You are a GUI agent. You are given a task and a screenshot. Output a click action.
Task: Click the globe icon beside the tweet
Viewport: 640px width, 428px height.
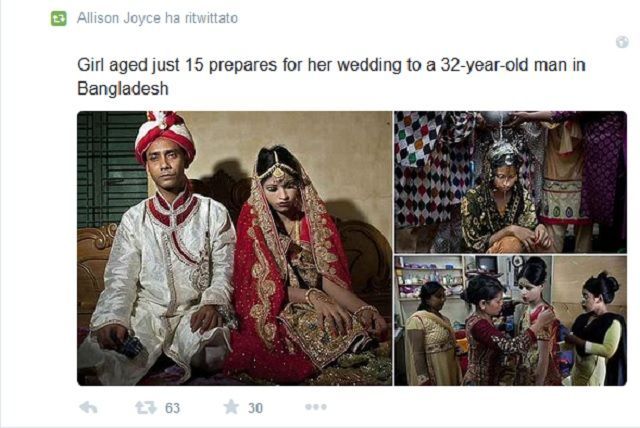click(622, 42)
